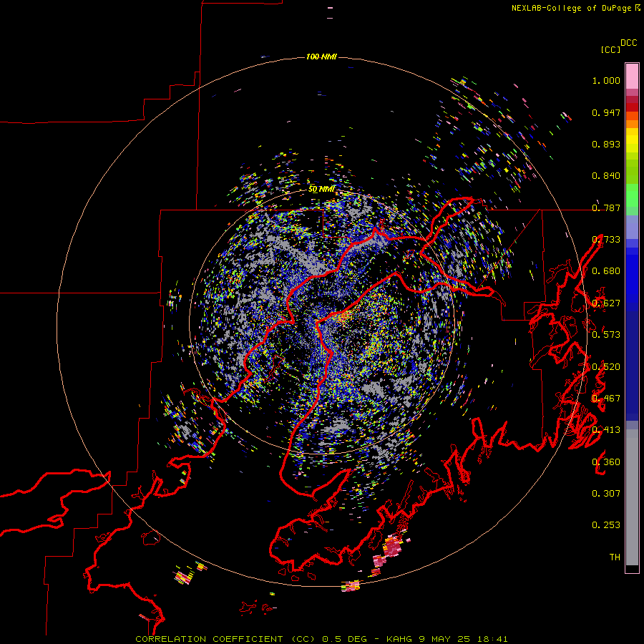
Task: Click the 9 MAY 25 date in caption
Action: tap(446, 639)
